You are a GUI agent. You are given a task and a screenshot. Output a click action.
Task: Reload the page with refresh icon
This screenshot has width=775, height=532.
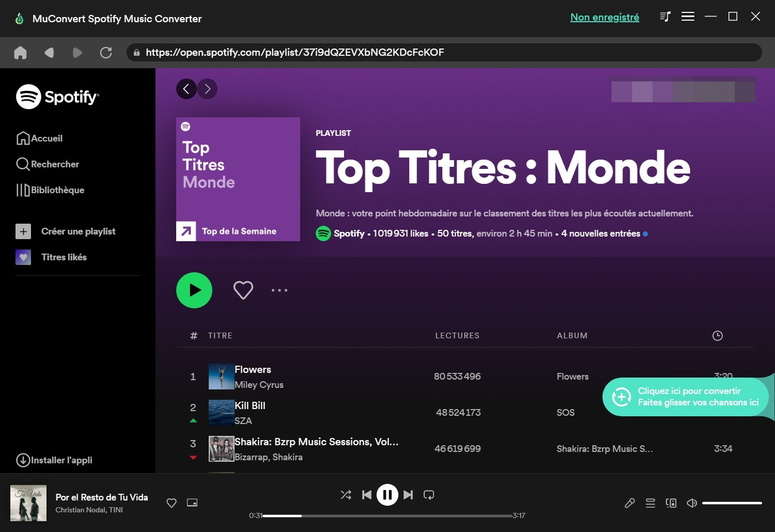(x=106, y=52)
